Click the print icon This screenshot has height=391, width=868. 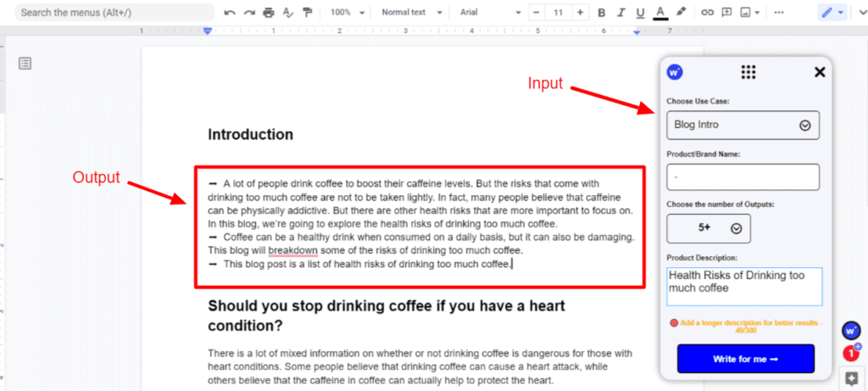tap(269, 13)
